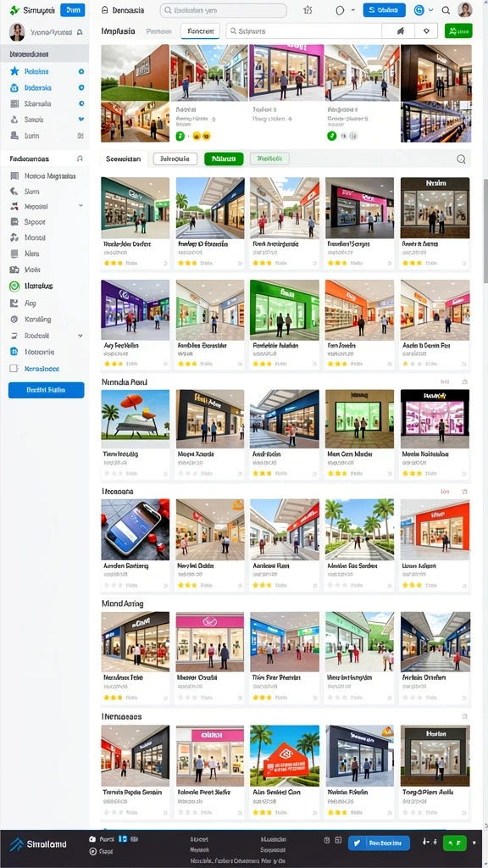
Task: Toggle the blue dot on the third sidebar row
Action: click(x=81, y=103)
